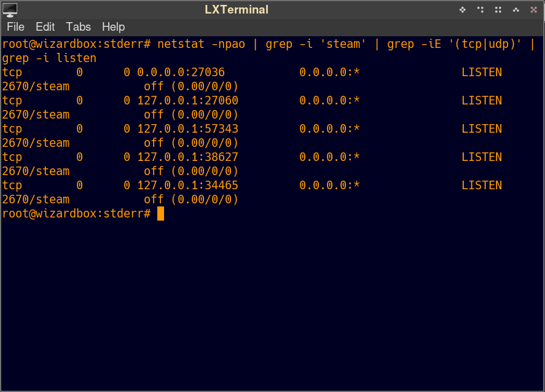Click the four-square titlebar button
The image size is (545, 392).
point(498,10)
